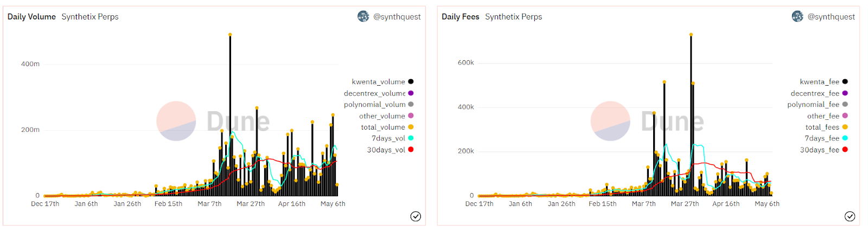
Task: Click the 600k axis label on fees chart
Action: (x=466, y=63)
